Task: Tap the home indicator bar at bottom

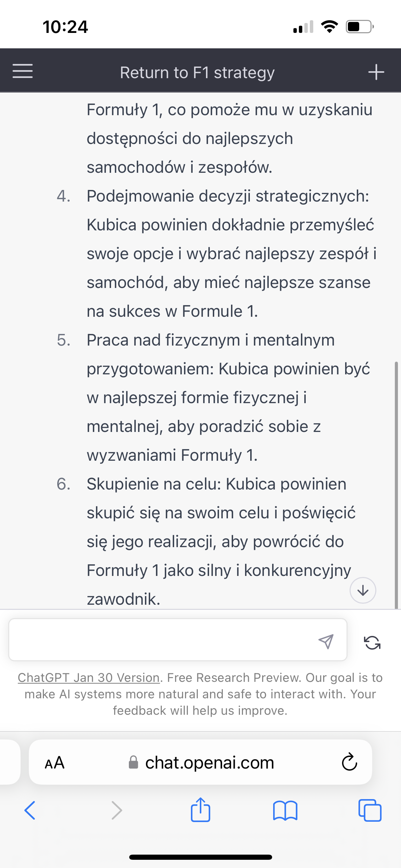Action: (200, 857)
